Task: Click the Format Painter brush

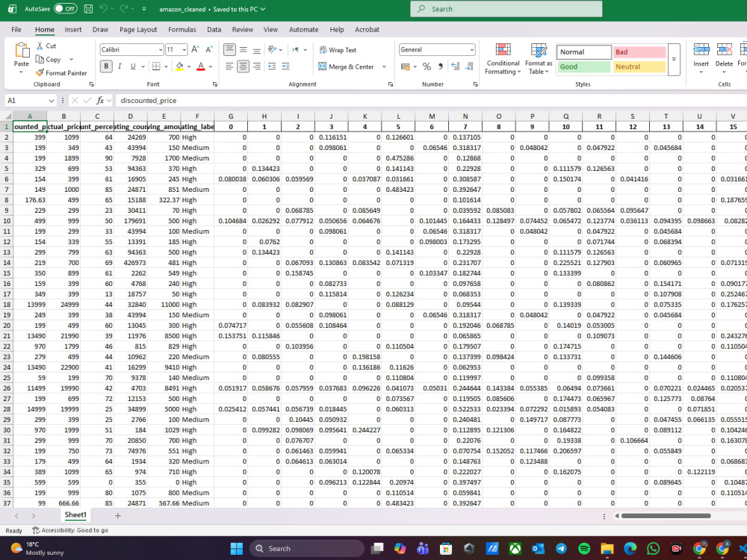Action: pyautogui.click(x=40, y=73)
